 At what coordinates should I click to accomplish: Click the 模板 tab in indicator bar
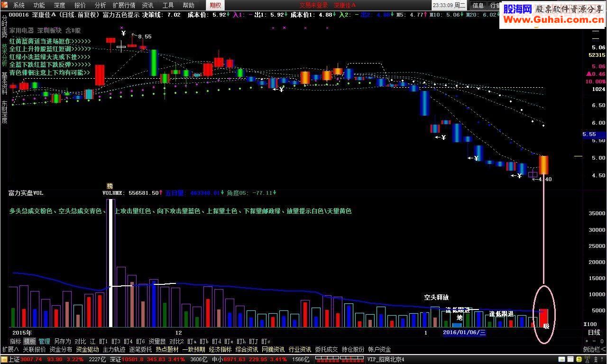[29, 341]
